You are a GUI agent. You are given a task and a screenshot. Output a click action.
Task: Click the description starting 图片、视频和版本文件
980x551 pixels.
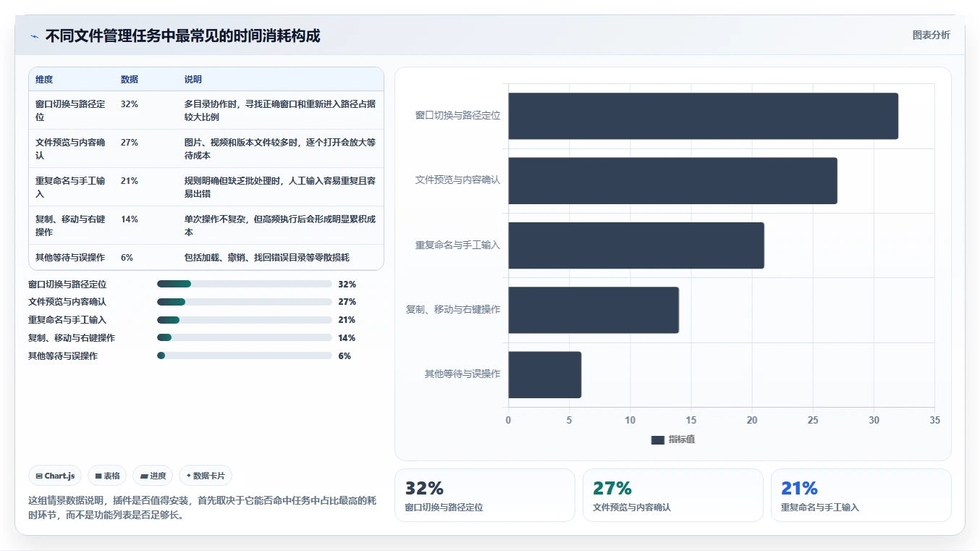coord(280,149)
